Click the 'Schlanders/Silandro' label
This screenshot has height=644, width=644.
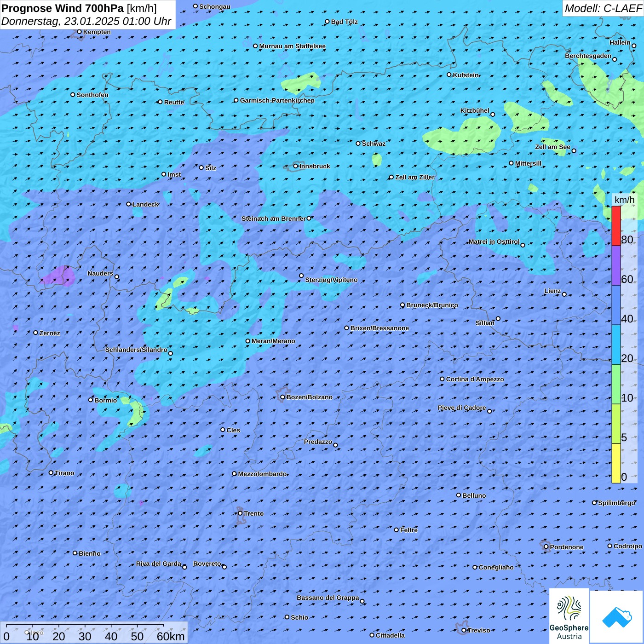tap(136, 350)
